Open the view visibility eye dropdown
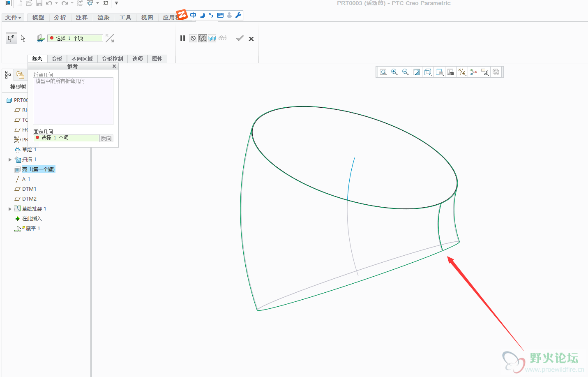This screenshot has width=588, height=377. point(485,72)
